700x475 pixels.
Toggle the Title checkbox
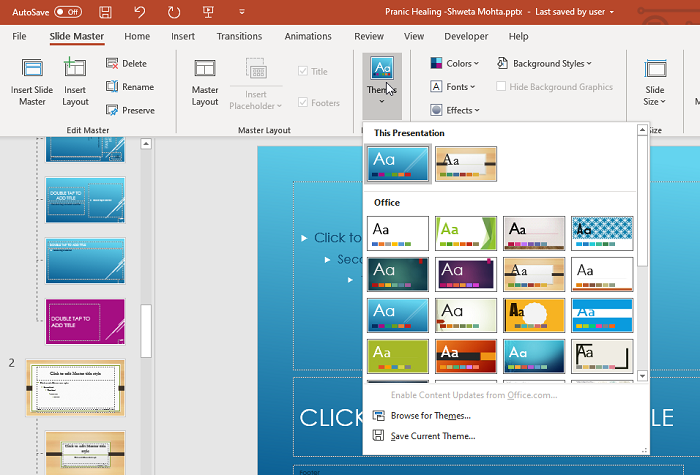pos(304,72)
